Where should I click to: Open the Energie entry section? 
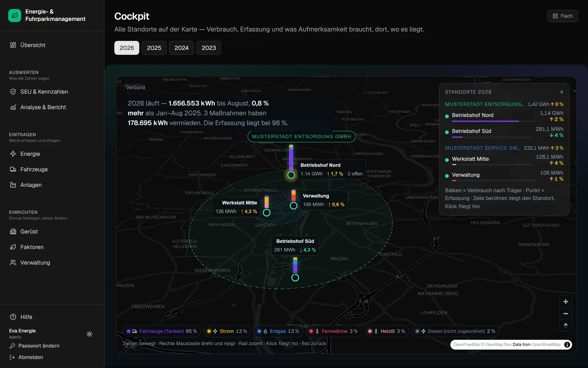52,154
